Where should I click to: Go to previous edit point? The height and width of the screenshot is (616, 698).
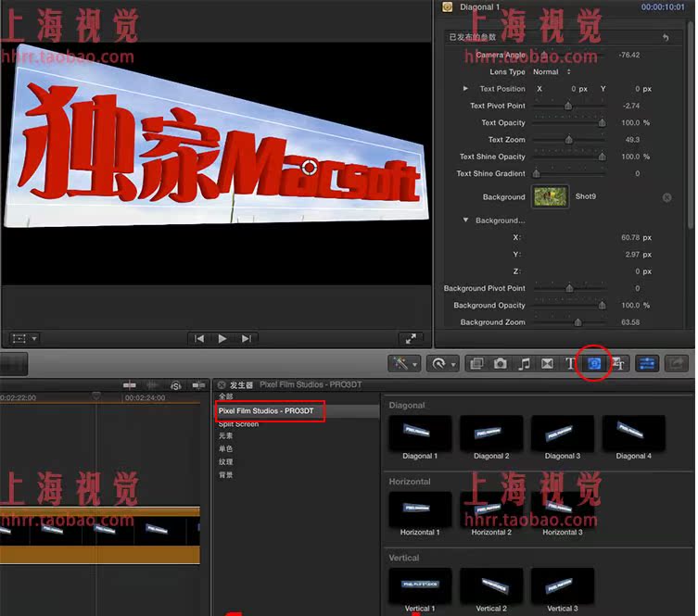point(199,339)
